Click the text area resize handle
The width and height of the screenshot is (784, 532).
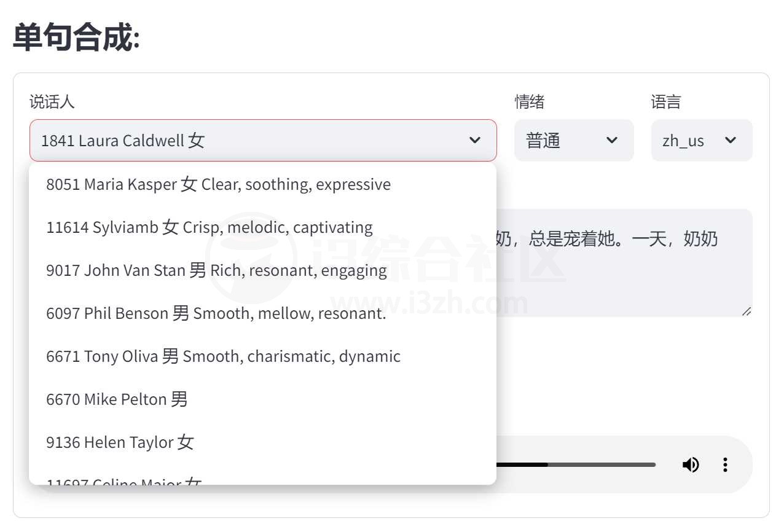click(747, 311)
